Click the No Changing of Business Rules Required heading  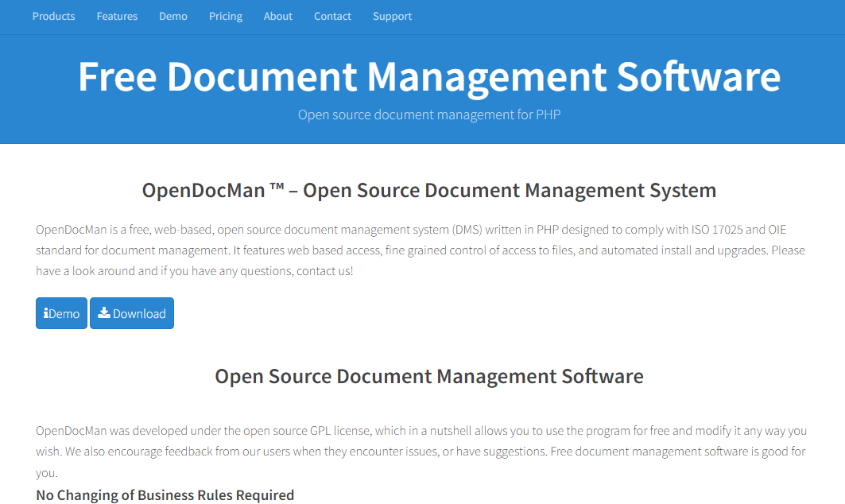point(165,494)
